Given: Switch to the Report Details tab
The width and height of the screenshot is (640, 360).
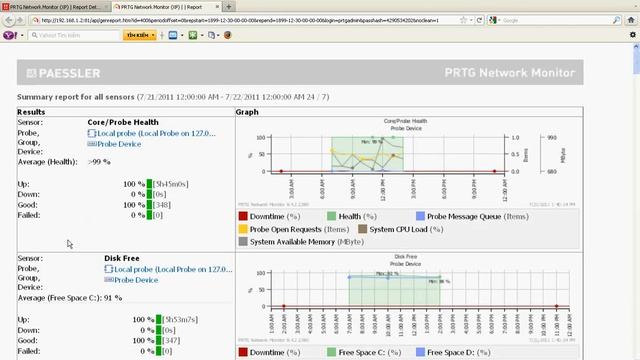Looking at the screenshot, I should (55, 7).
